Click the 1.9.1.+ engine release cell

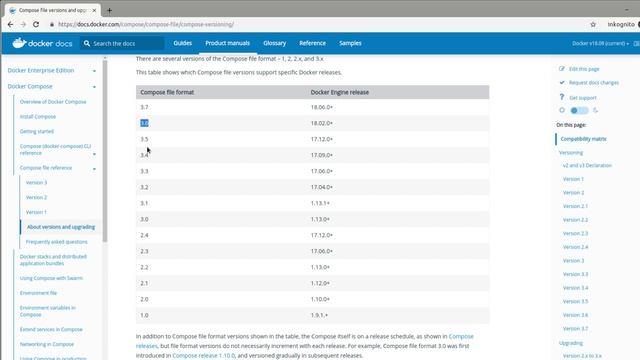319,315
